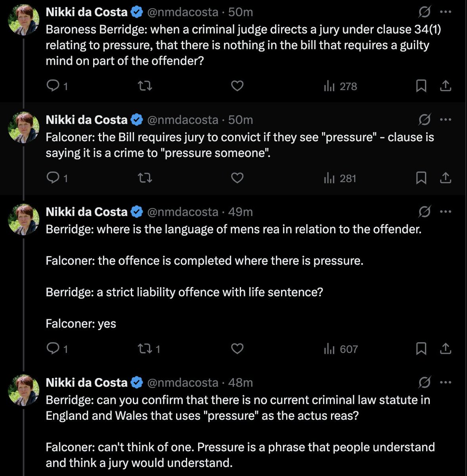View analytics showing 278 views
The height and width of the screenshot is (476, 467).
click(x=341, y=86)
